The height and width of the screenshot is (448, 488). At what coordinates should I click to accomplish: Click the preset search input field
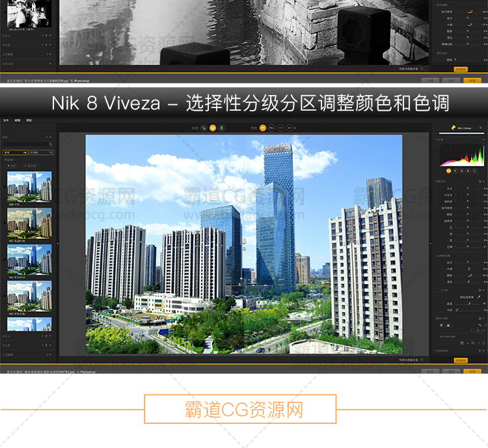(29, 145)
